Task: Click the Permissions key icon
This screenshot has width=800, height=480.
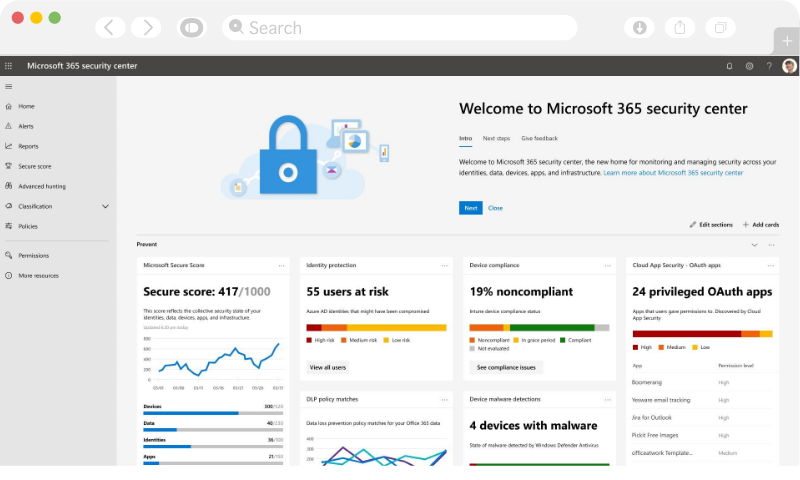Action: (x=9, y=255)
